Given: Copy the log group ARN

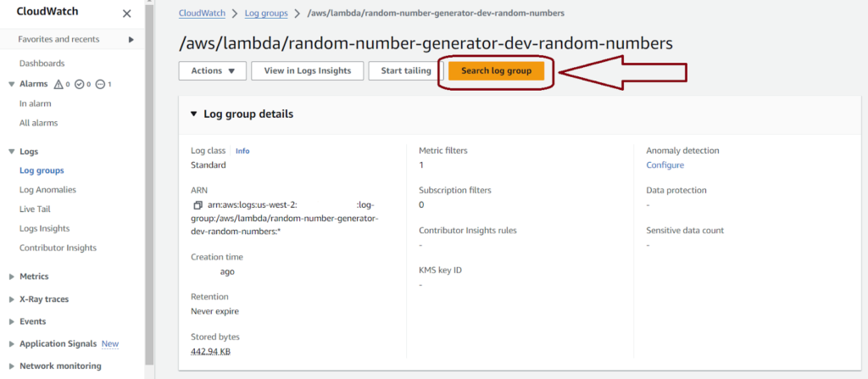Looking at the screenshot, I should [198, 205].
